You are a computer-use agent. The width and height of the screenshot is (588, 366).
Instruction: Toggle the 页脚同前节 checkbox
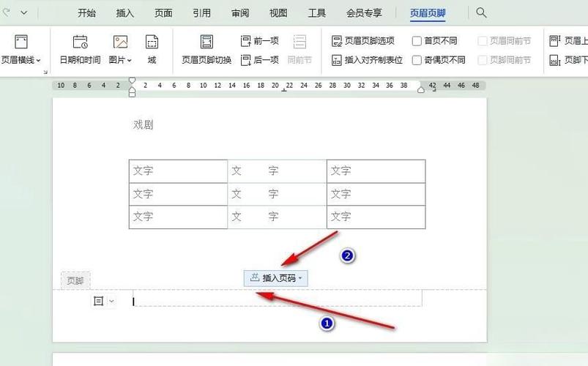[x=483, y=60]
